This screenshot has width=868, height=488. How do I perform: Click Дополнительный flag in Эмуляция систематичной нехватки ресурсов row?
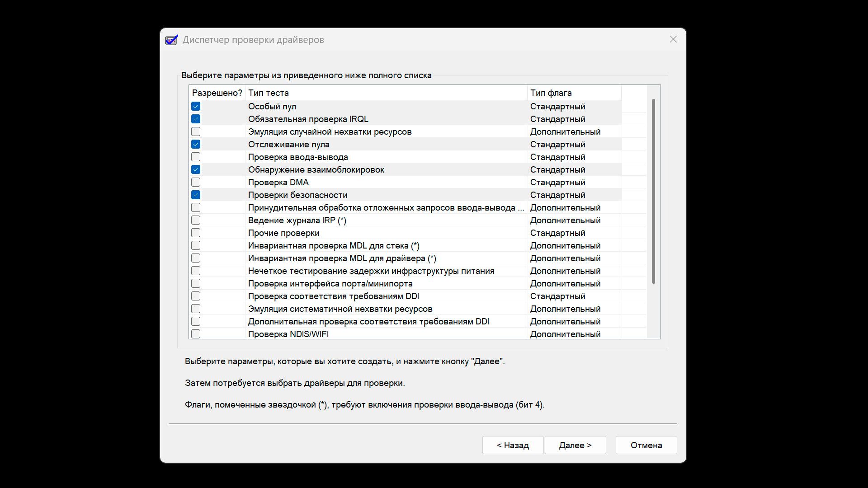tap(565, 309)
